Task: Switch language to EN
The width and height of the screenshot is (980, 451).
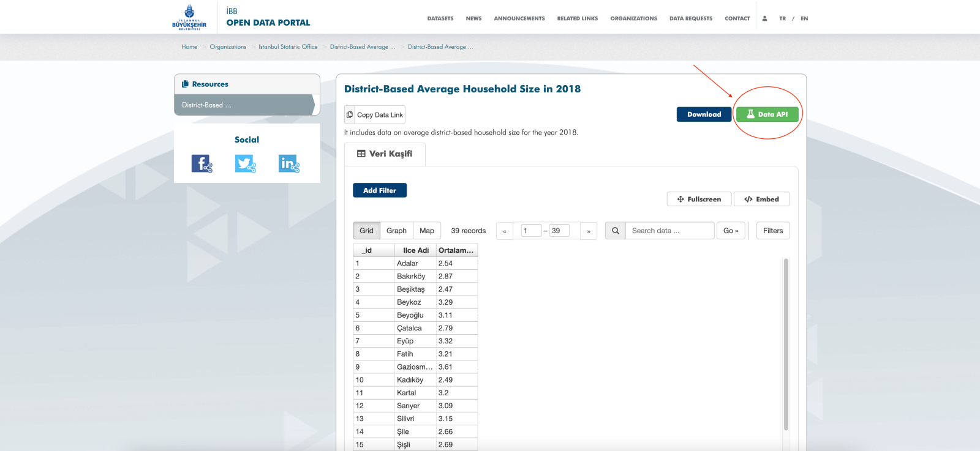Action: click(804, 18)
